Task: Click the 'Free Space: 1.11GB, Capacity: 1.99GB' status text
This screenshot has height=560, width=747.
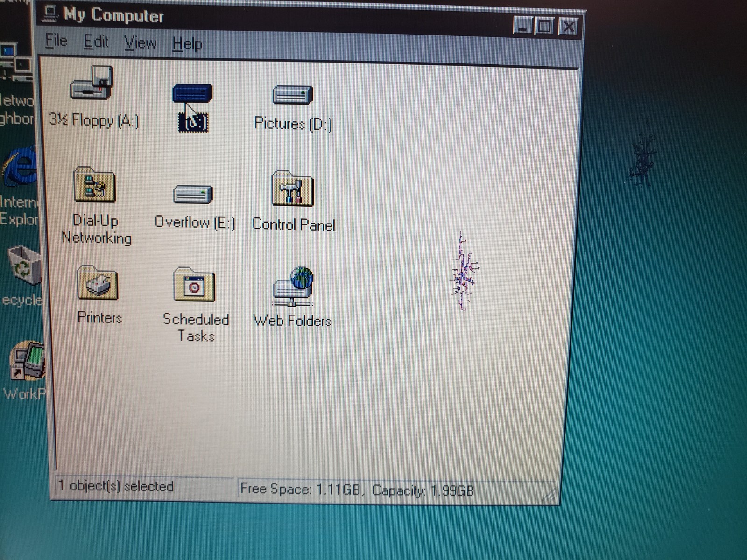Action: pyautogui.click(x=357, y=490)
